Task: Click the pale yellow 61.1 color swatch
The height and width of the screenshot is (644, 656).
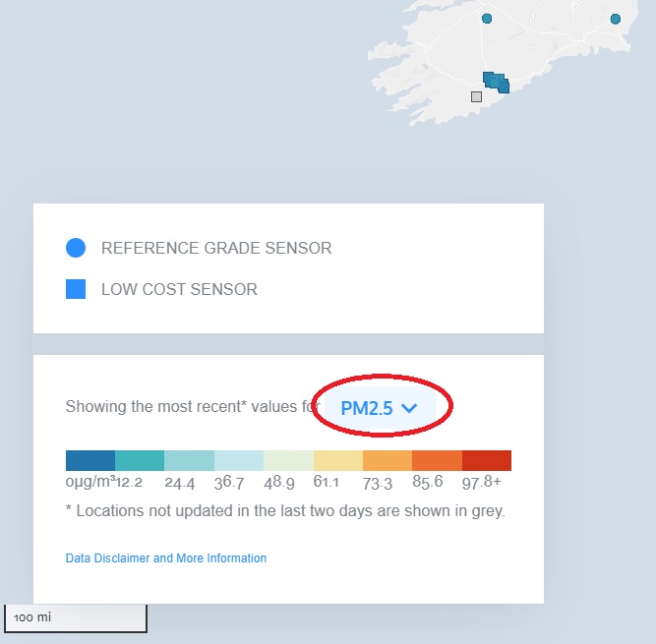Action: [338, 460]
